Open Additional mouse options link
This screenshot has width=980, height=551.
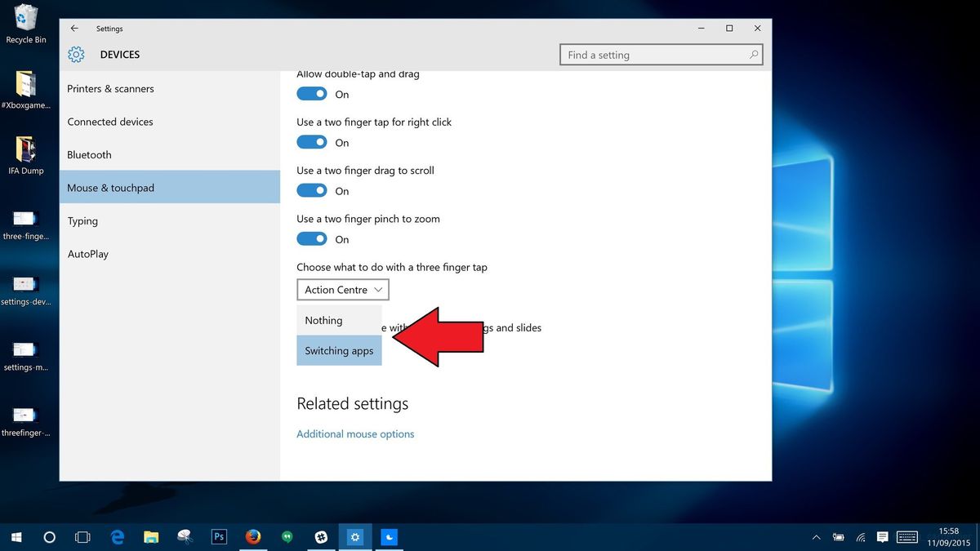tap(355, 433)
